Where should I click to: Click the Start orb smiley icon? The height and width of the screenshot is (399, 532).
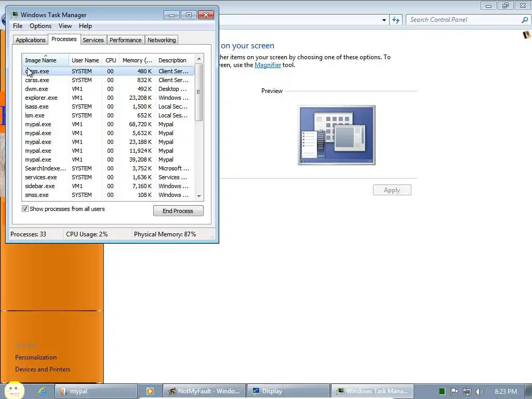click(14, 391)
